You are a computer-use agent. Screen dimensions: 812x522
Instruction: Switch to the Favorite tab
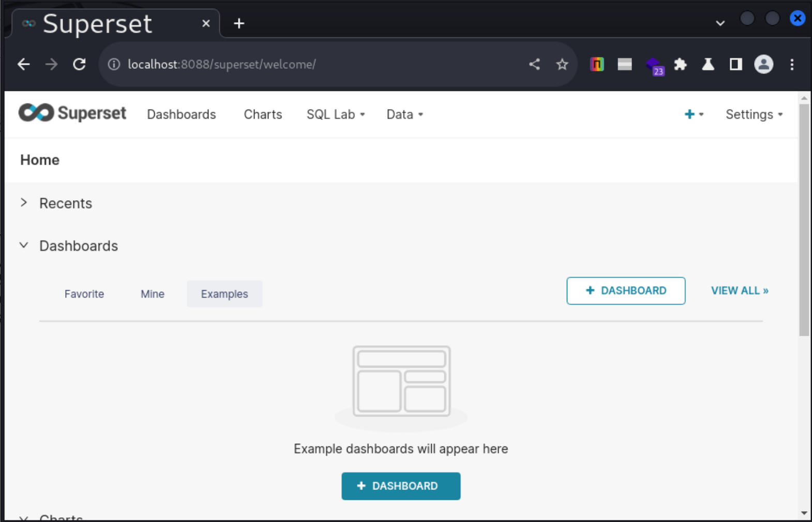pos(84,294)
